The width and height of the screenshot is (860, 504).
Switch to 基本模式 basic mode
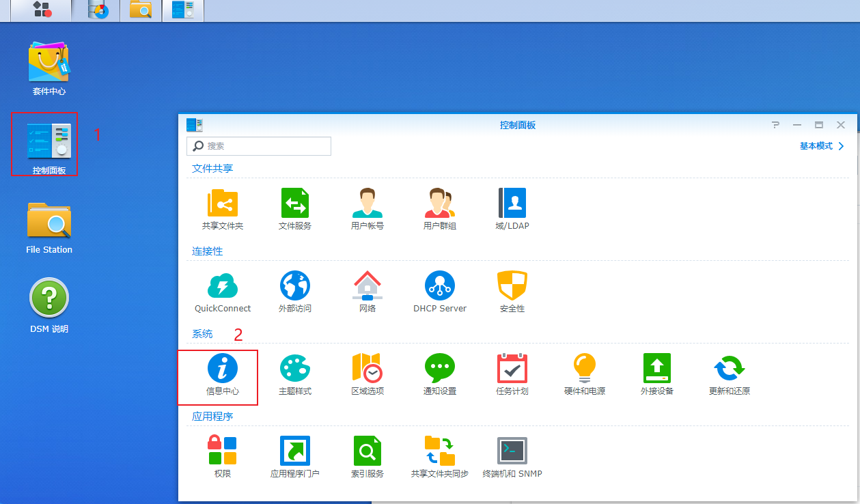(x=822, y=146)
